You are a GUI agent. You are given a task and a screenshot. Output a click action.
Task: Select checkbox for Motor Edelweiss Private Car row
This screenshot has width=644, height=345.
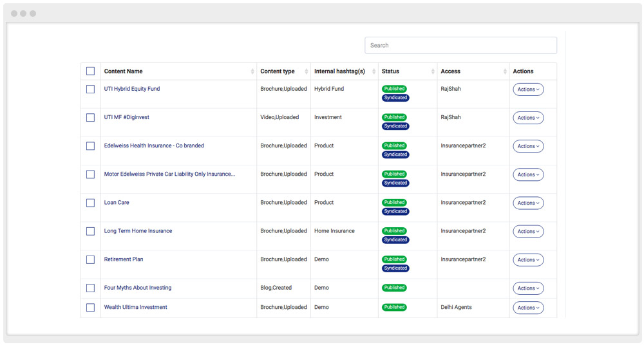[x=90, y=174]
